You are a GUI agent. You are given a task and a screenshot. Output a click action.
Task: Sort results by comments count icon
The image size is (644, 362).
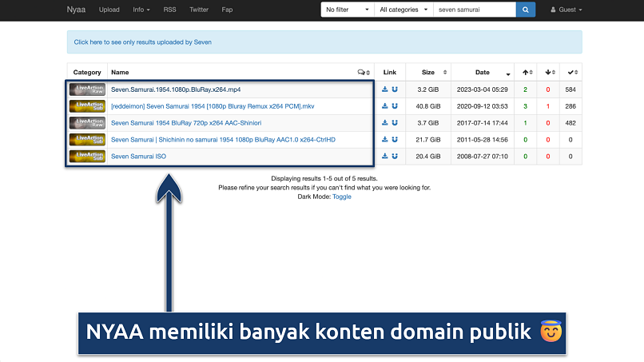(x=363, y=72)
